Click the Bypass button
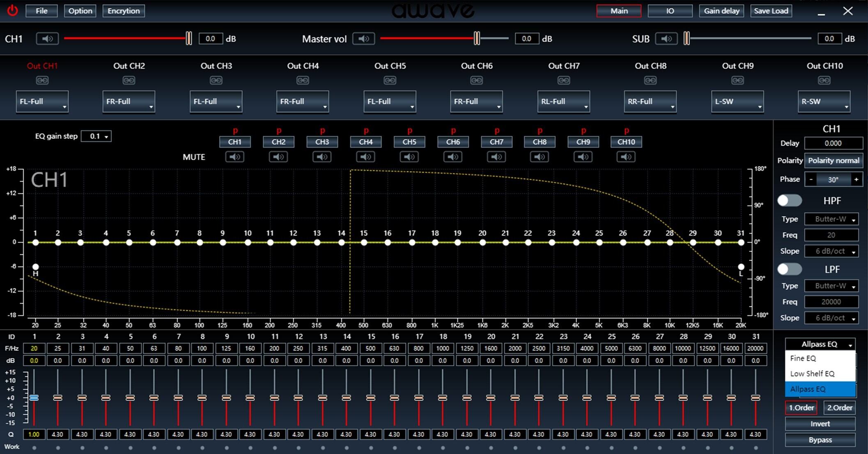 click(820, 440)
